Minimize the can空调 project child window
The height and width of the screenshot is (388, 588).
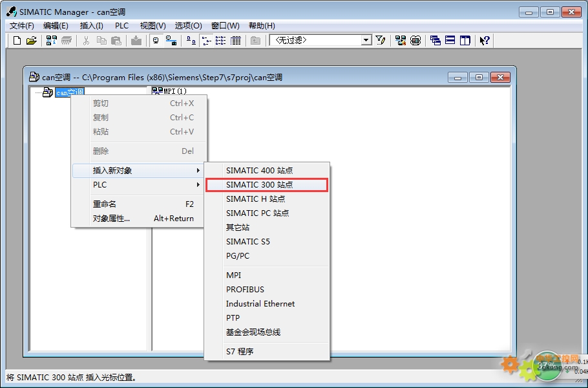click(x=457, y=78)
